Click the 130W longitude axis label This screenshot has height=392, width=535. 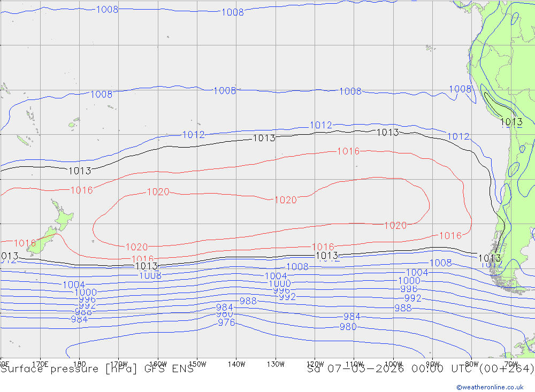click(x=276, y=364)
